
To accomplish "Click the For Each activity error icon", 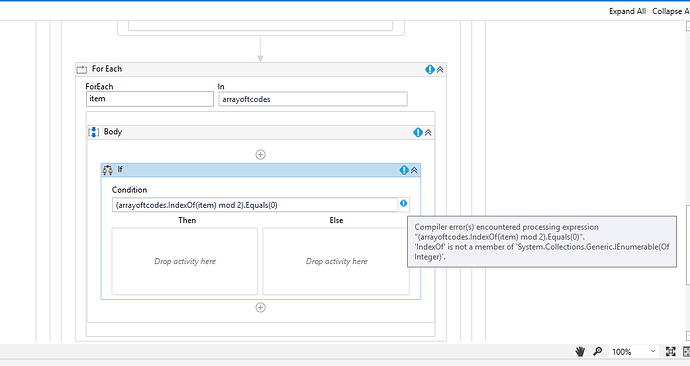I will coord(430,70).
